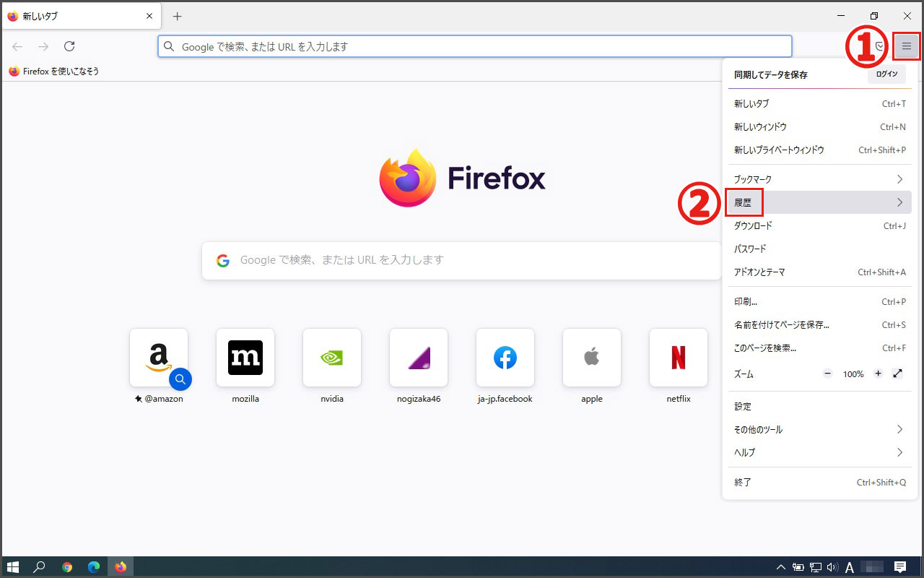Open 設定 from the menu
The height and width of the screenshot is (578, 924).
pos(819,406)
